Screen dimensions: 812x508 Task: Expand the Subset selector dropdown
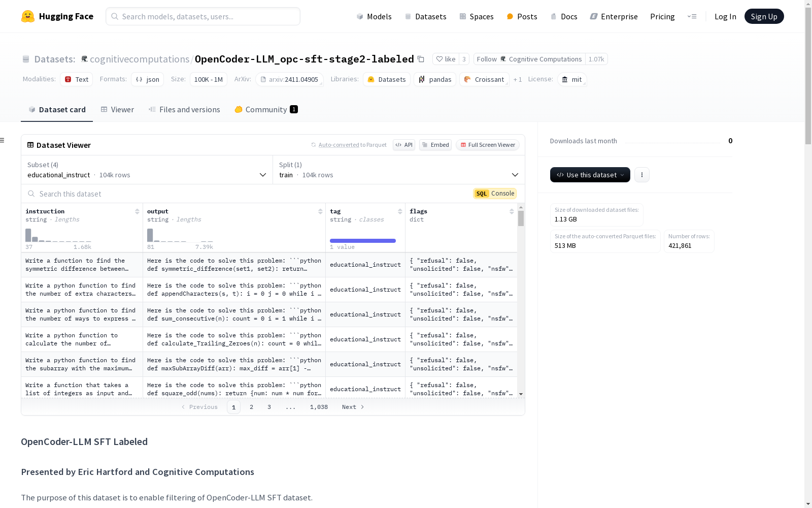point(147,170)
